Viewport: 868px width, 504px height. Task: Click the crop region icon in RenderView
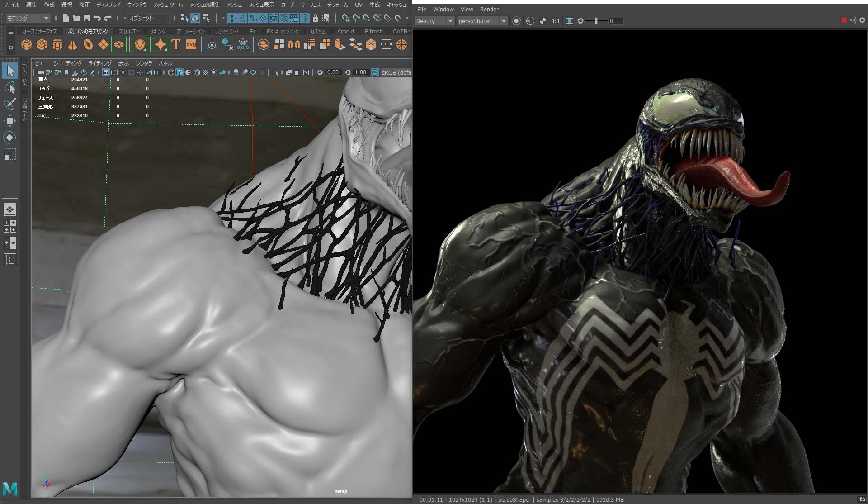point(570,21)
